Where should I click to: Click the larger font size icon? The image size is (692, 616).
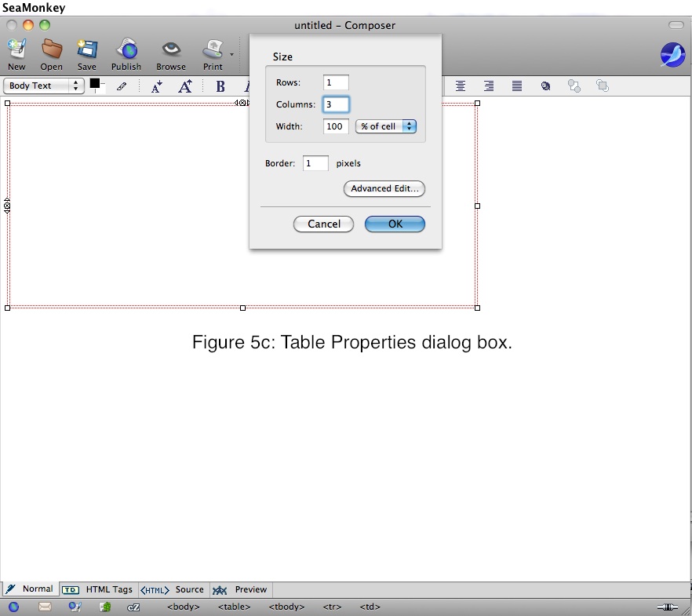(185, 86)
